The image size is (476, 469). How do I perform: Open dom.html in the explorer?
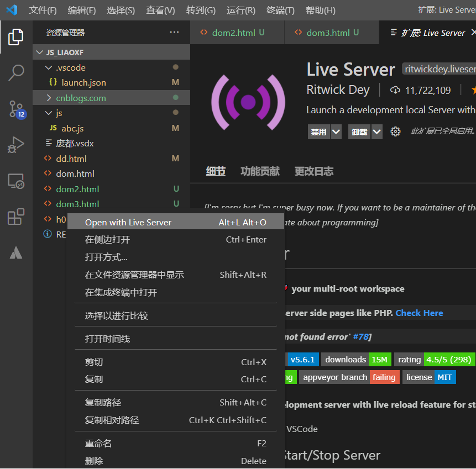click(112, 173)
